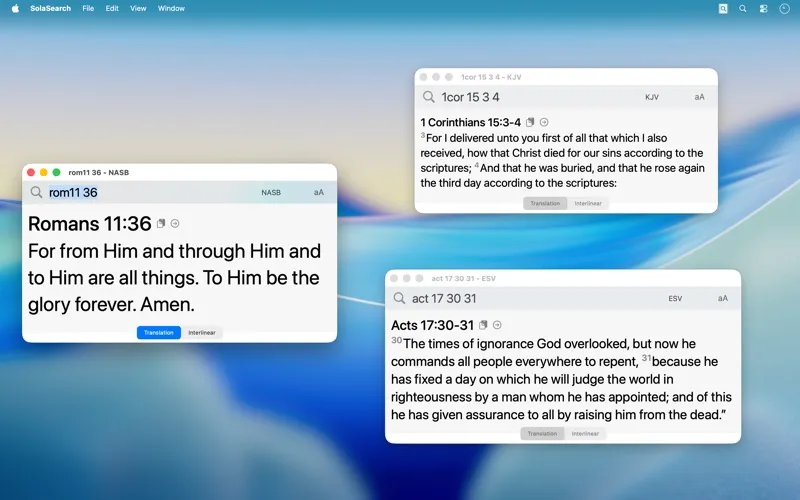Click the SolaSearch menu bar status icon
800x500 pixels.
[723, 9]
